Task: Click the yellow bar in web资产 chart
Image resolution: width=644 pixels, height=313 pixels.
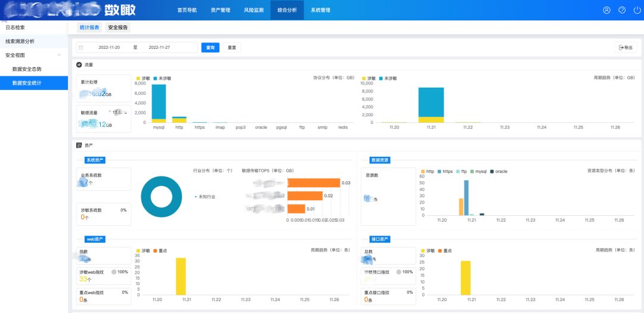Action: tap(181, 276)
